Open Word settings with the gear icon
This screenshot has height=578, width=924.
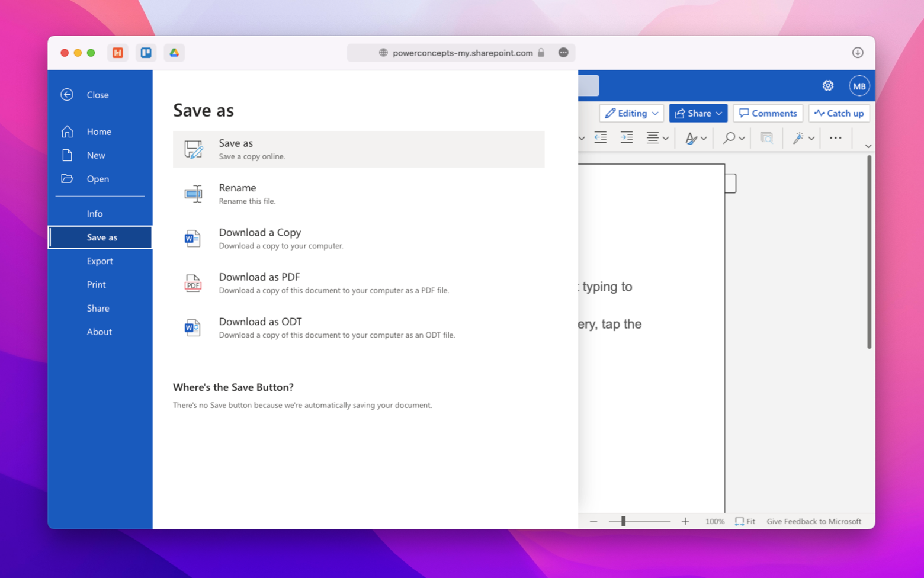click(x=828, y=85)
